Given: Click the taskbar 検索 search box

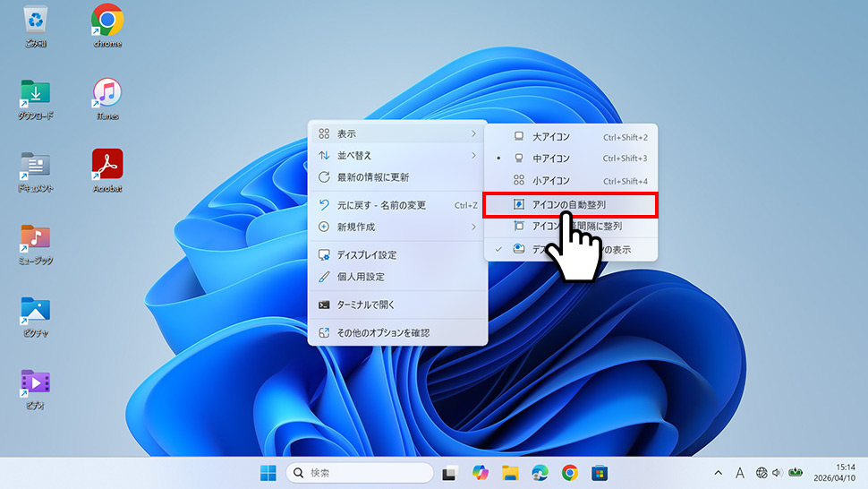Looking at the screenshot, I should pos(360,473).
